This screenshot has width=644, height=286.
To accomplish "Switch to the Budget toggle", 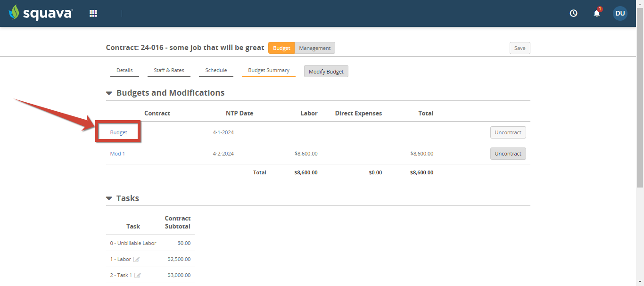I will coord(281,48).
